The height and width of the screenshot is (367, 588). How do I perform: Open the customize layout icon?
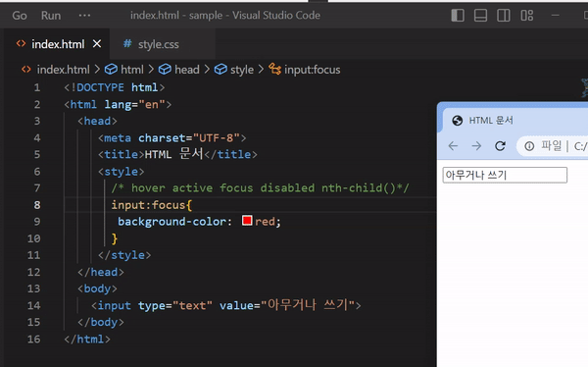click(527, 16)
